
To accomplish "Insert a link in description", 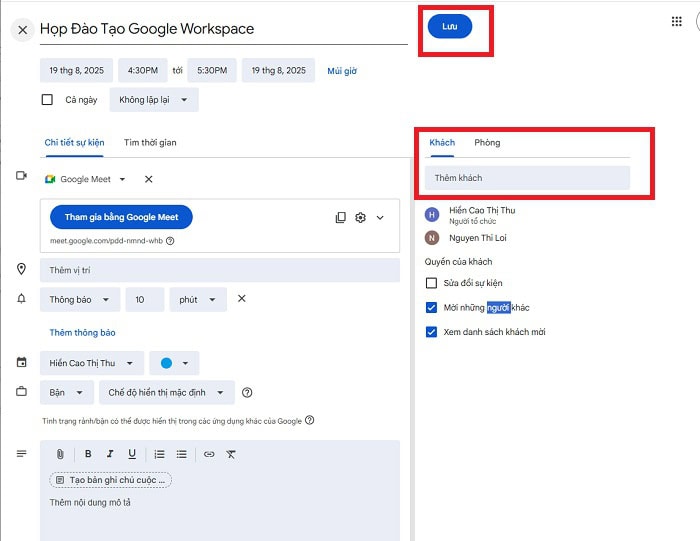I will coord(209,454).
